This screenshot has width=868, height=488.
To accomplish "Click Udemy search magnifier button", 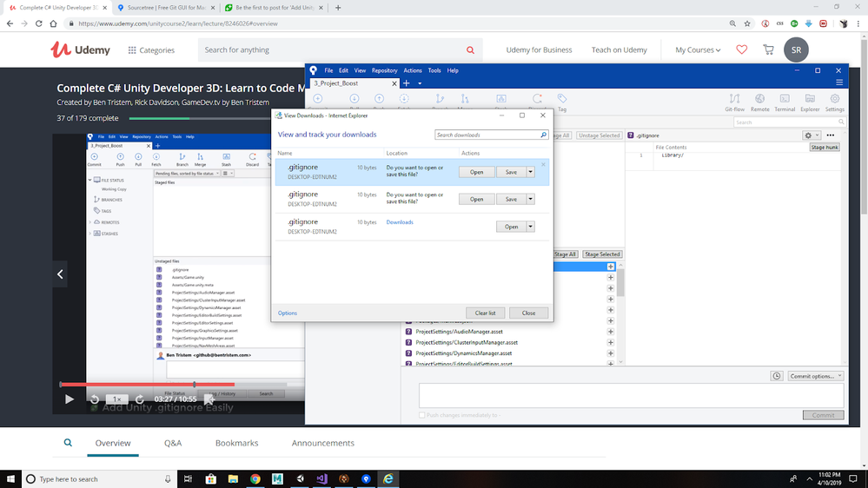I will [471, 49].
